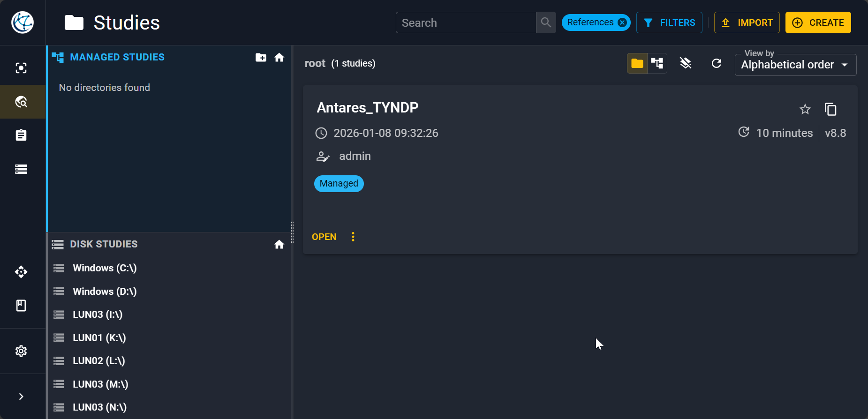Toggle the layers-off selection icon
This screenshot has width=868, height=419.
click(686, 63)
